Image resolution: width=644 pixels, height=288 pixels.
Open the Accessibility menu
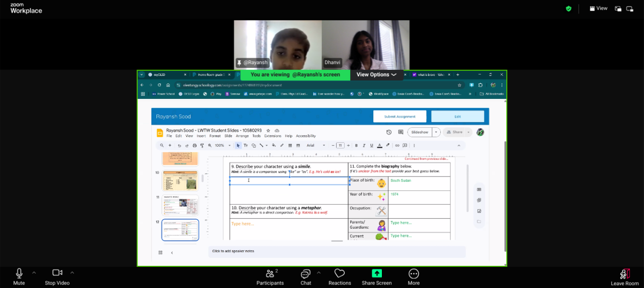coord(306,136)
